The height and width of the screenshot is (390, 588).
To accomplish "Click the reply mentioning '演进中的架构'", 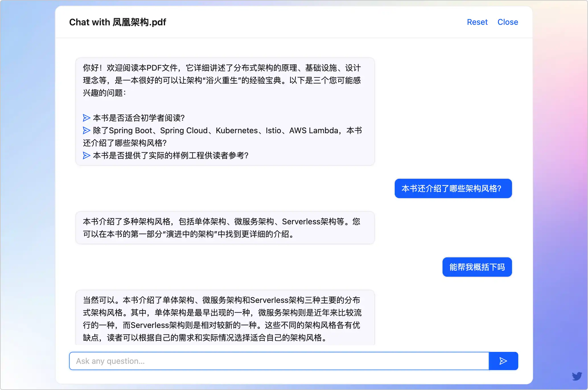I will point(222,228).
